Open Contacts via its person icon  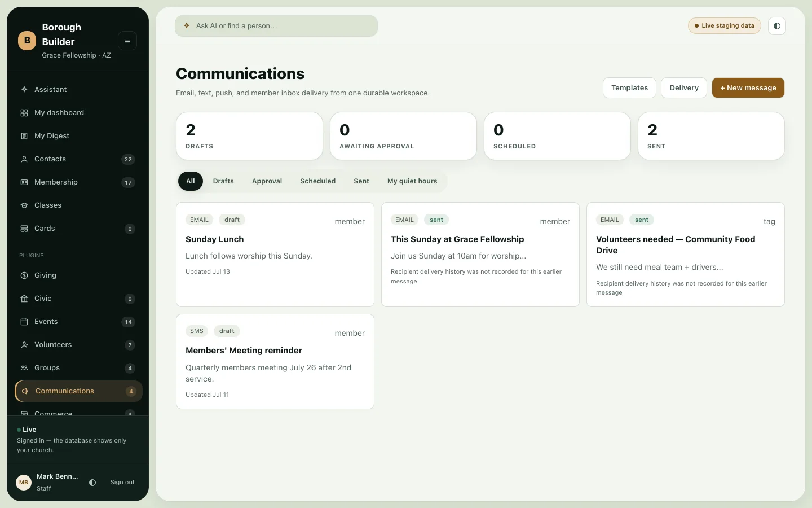pyautogui.click(x=24, y=159)
